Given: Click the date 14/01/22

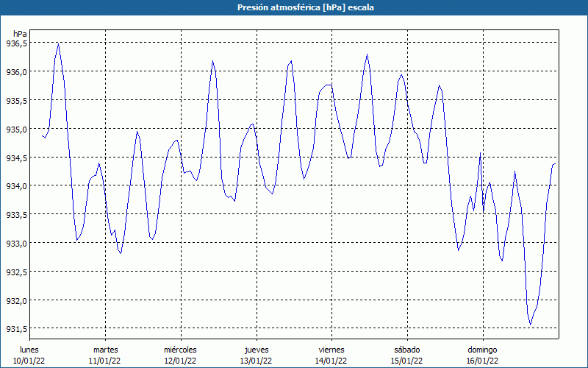Looking at the screenshot, I should [x=331, y=361].
